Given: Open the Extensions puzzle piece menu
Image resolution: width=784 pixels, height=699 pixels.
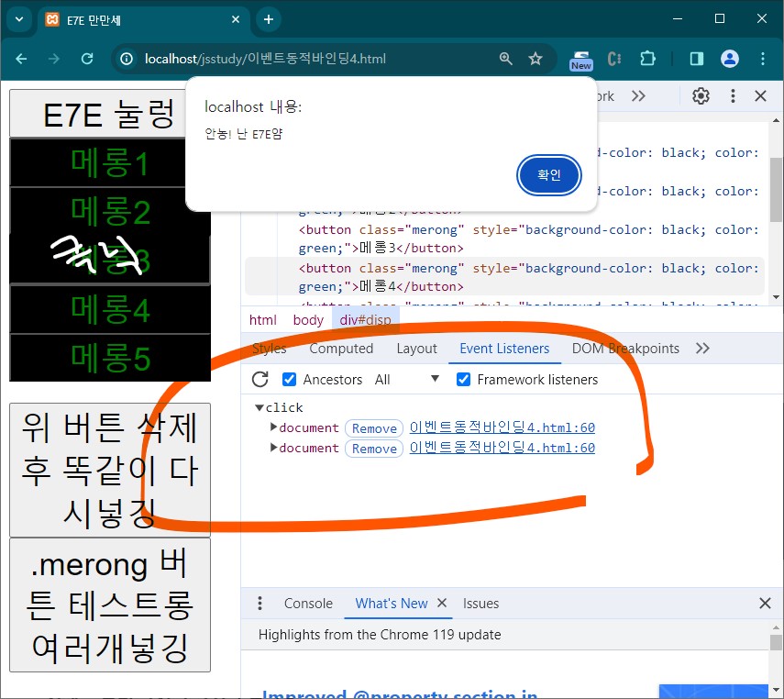Looking at the screenshot, I should click(647, 59).
